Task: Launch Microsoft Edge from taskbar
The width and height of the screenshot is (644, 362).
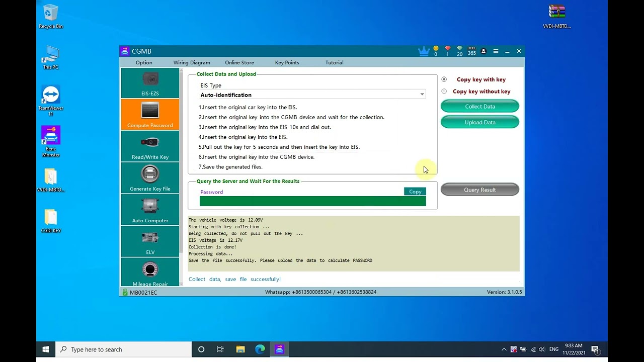Action: pyautogui.click(x=260, y=349)
